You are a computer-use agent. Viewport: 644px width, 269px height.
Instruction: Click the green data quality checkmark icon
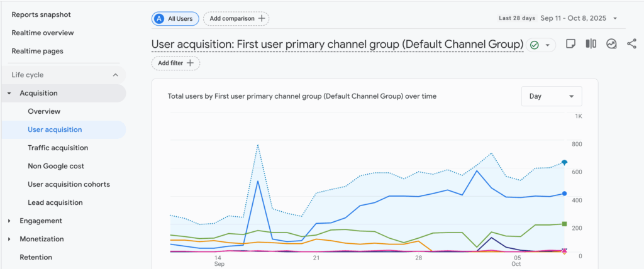click(535, 45)
